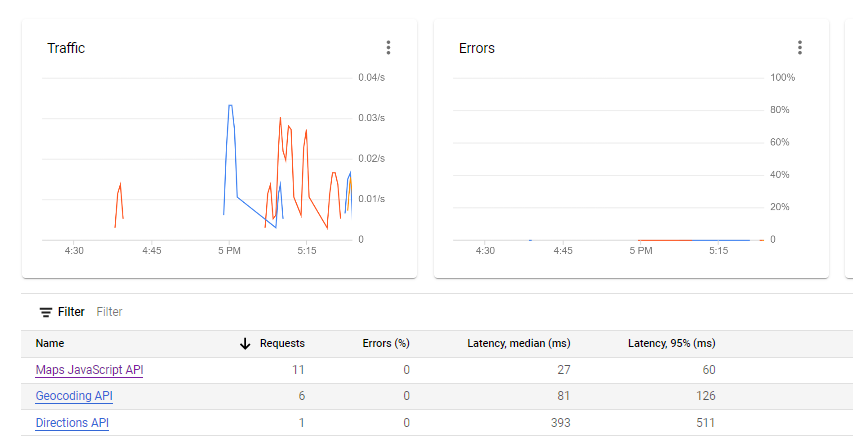The width and height of the screenshot is (853, 438).
Task: Click median latency 393 in Directions row
Action: 560,423
